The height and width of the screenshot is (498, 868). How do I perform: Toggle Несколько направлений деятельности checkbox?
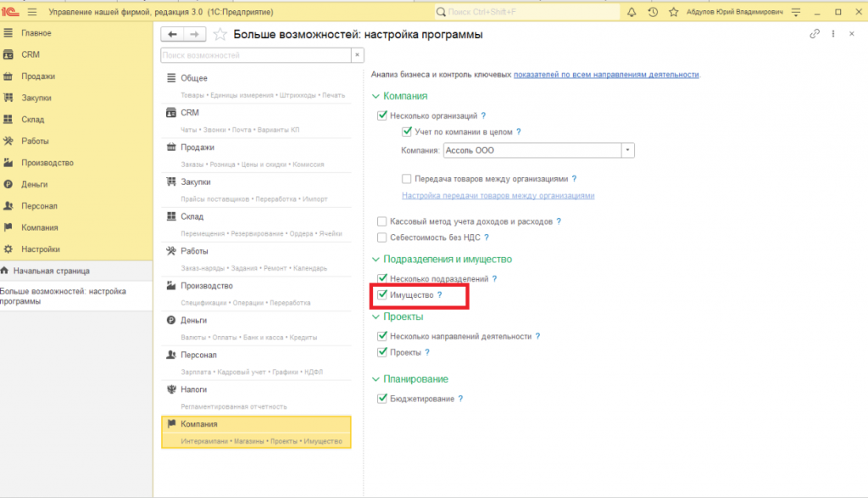[x=382, y=336]
